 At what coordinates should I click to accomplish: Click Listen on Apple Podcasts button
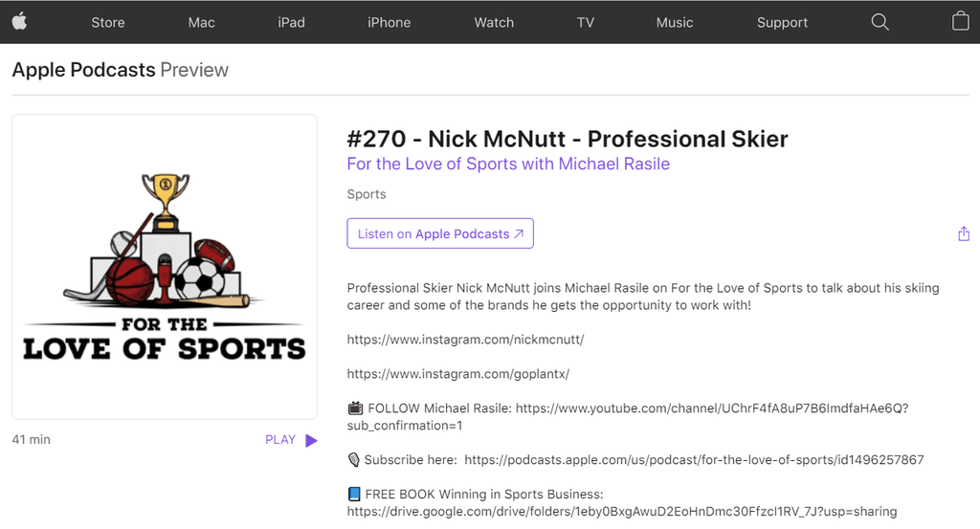pos(440,233)
